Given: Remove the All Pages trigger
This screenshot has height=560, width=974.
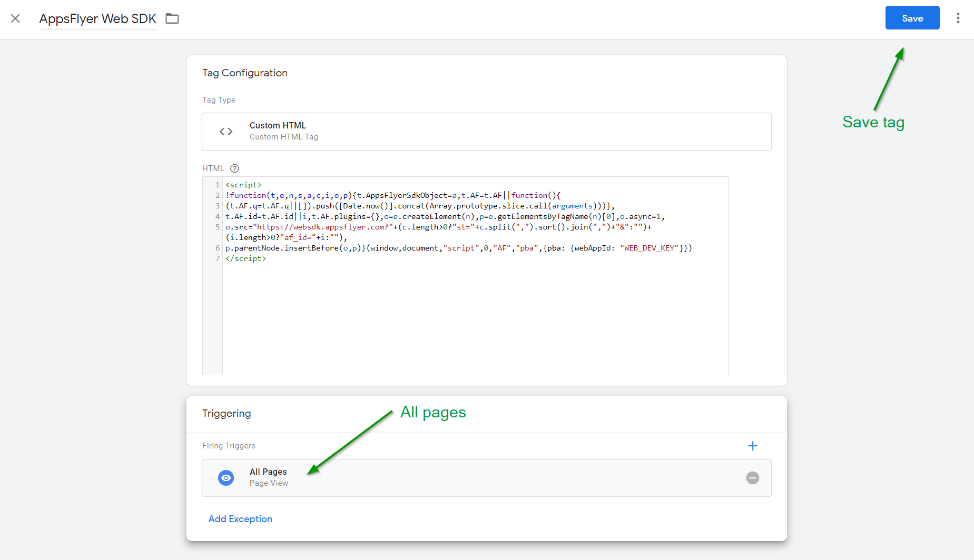Looking at the screenshot, I should click(x=752, y=478).
